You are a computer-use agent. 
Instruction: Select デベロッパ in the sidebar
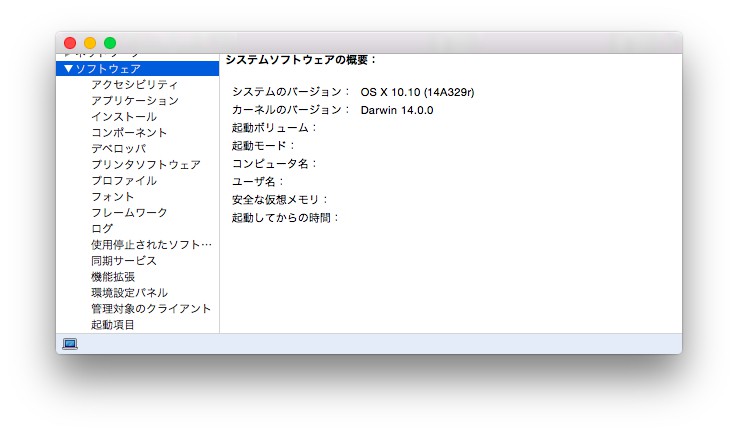(119, 149)
